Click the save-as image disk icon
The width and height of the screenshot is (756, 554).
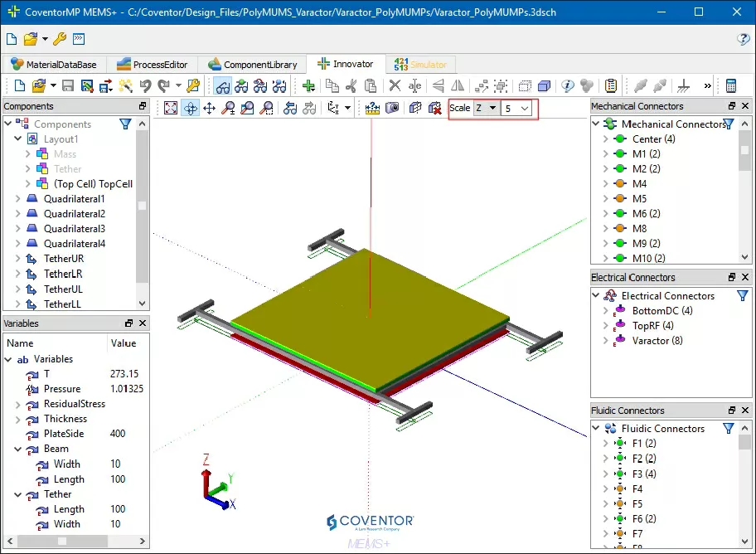tap(87, 86)
